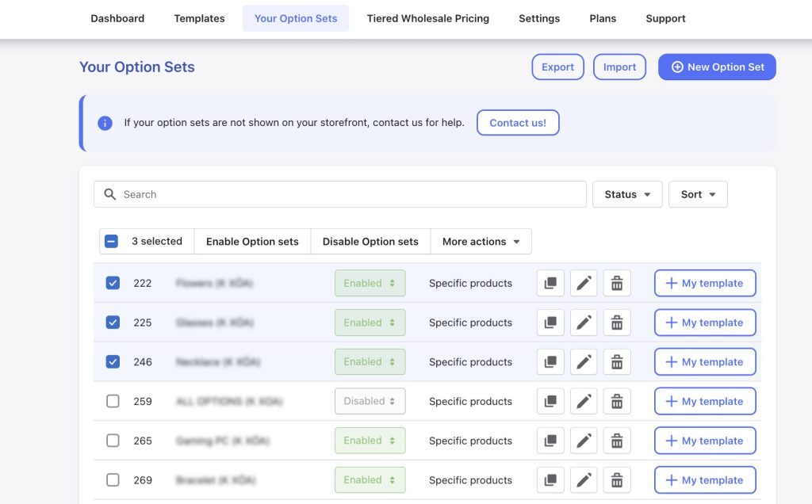Change Enabled status for row 265
Image resolution: width=812 pixels, height=504 pixels.
[x=370, y=441]
